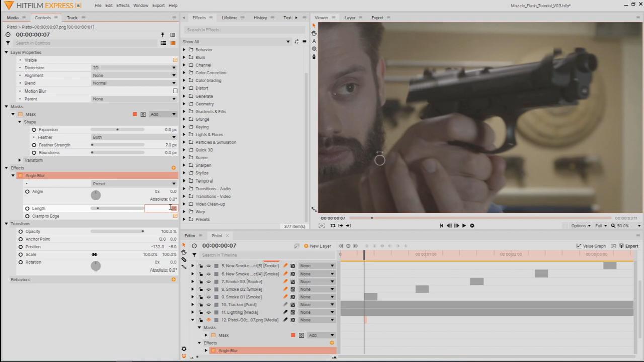
Task: Pin the Controls panel with pin icon
Action: click(x=162, y=35)
